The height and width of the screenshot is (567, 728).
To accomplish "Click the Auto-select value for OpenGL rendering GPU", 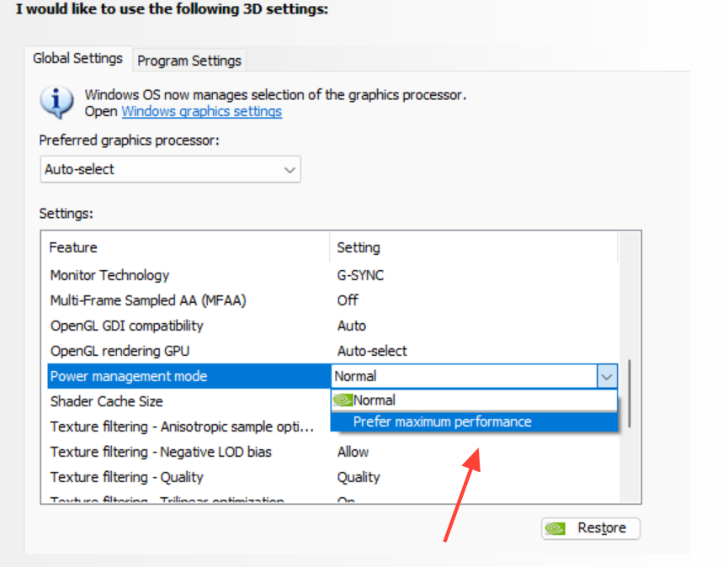I will pyautogui.click(x=372, y=351).
